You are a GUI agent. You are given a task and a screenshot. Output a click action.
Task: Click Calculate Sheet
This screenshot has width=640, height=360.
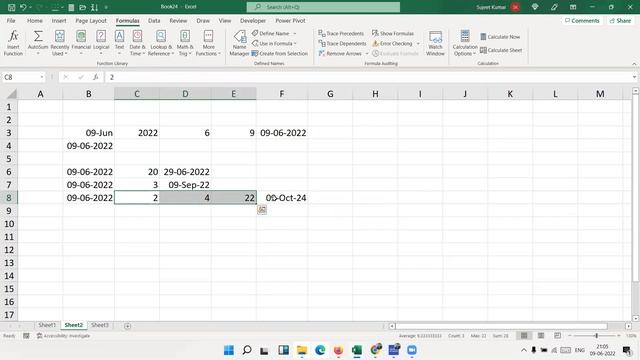coord(501,50)
